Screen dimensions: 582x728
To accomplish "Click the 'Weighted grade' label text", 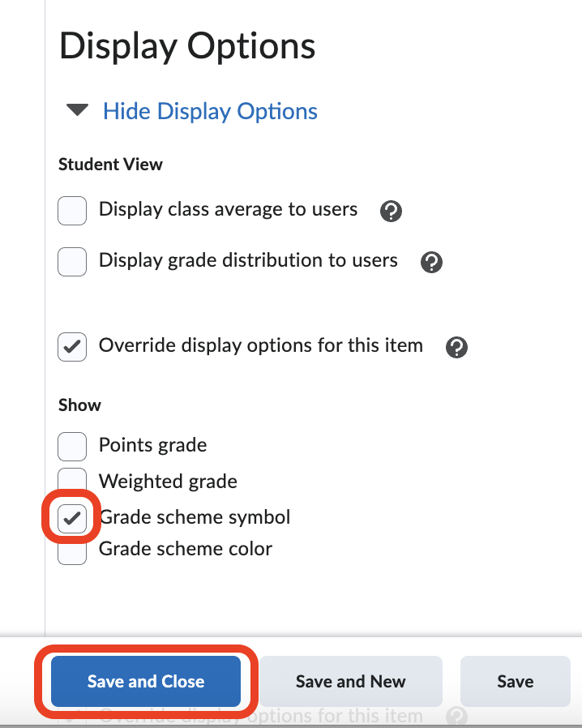I will point(168,482).
